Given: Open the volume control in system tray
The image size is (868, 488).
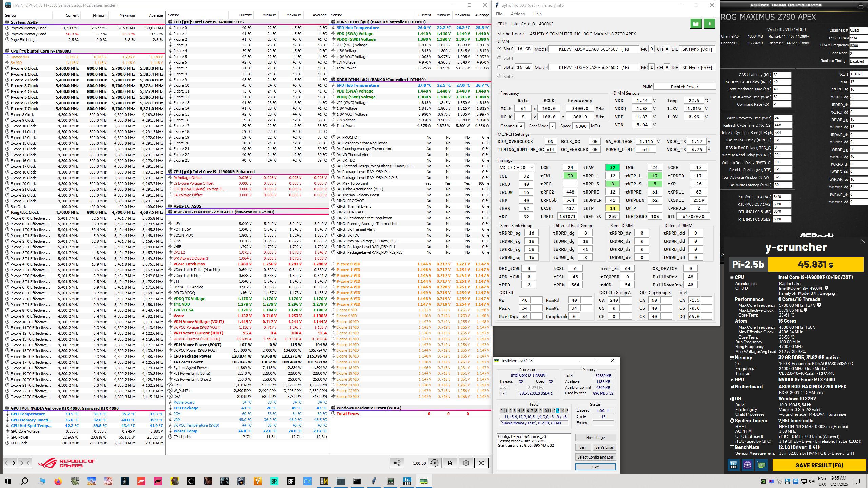Looking at the screenshot, I should 811,481.
